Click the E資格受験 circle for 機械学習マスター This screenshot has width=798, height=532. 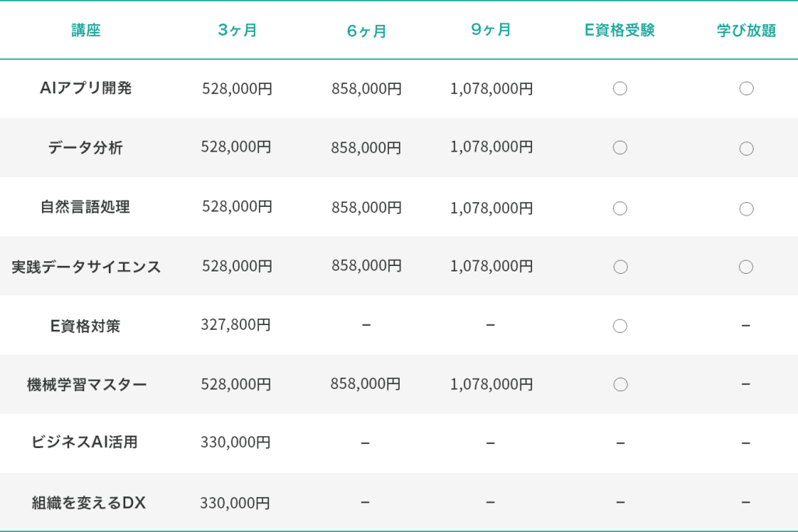click(620, 384)
